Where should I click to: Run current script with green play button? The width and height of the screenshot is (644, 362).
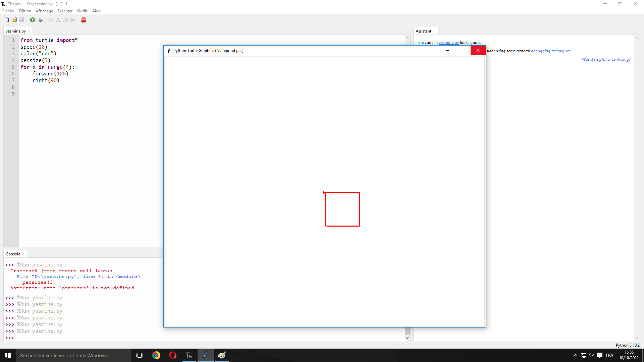[33, 20]
